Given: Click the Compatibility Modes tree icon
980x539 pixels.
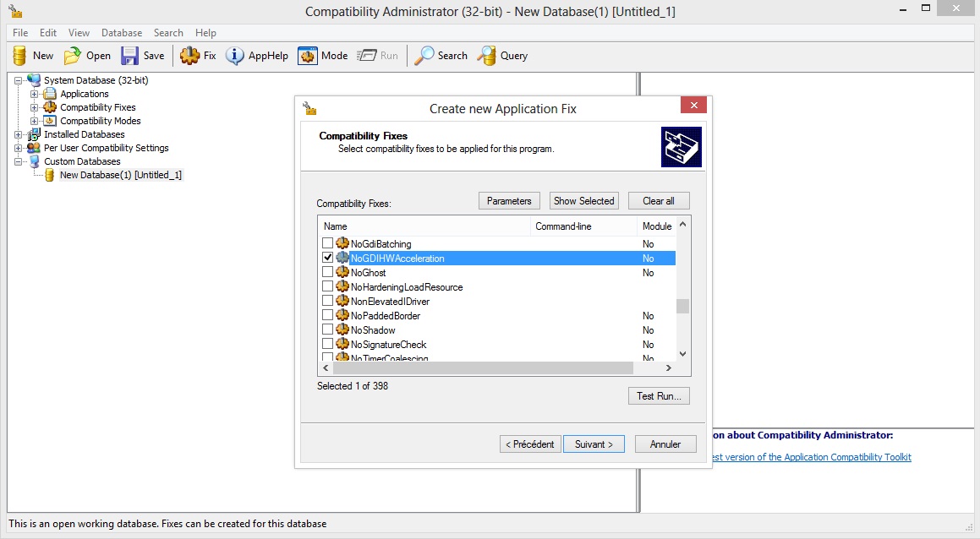Looking at the screenshot, I should pos(50,121).
